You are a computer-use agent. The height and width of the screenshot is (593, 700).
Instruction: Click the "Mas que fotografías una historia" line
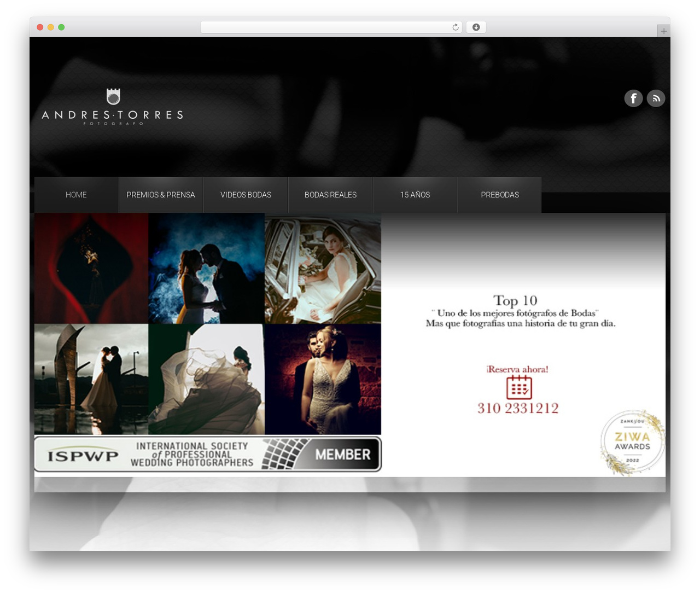tap(521, 323)
